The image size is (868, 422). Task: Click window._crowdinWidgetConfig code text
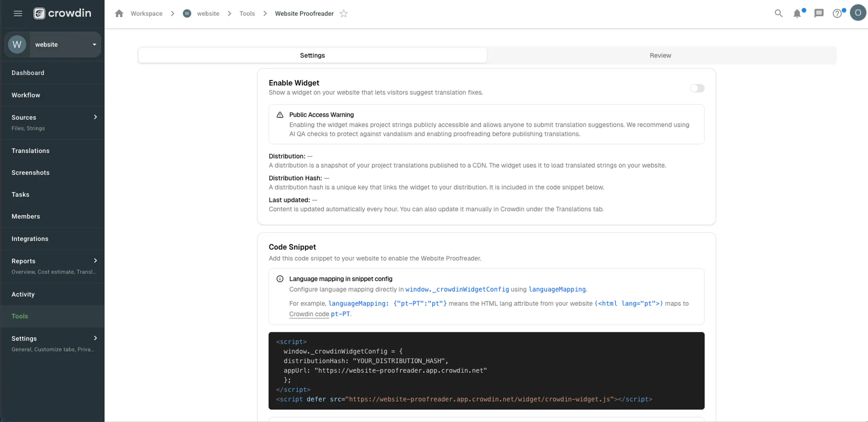point(457,289)
